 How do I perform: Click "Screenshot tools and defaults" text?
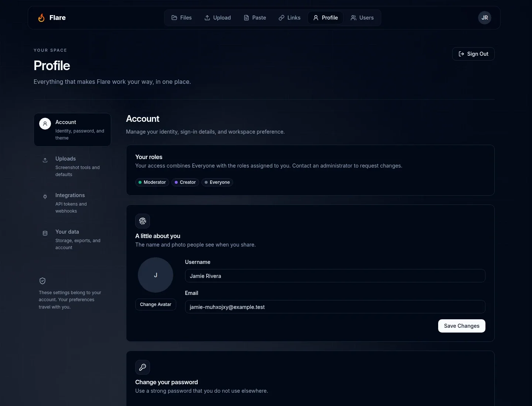[78, 171]
